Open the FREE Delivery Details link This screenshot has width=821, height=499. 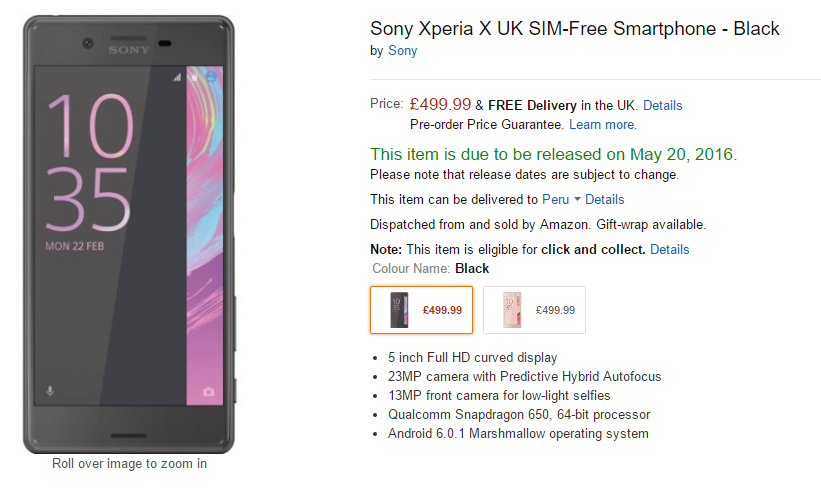point(662,105)
